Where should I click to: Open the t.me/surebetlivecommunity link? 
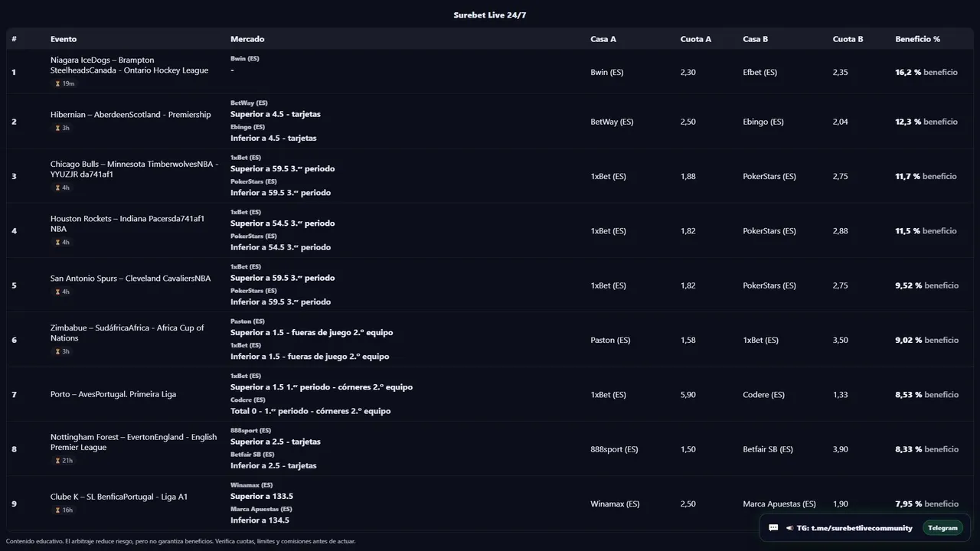861,528
